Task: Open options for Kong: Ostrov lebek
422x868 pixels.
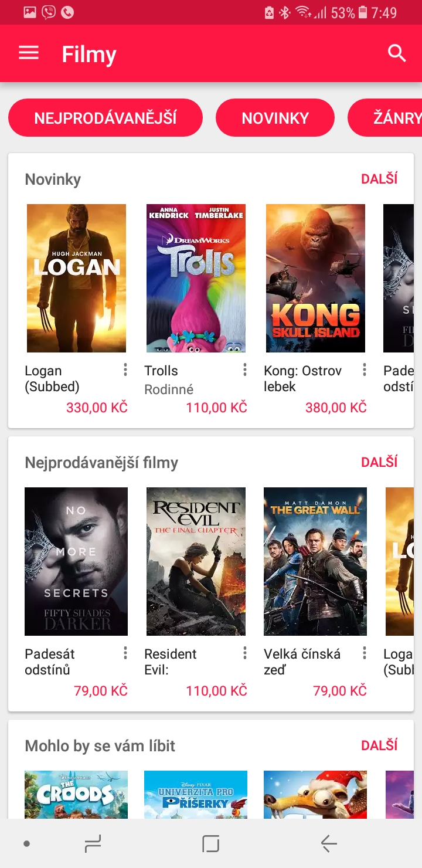Action: point(364,370)
